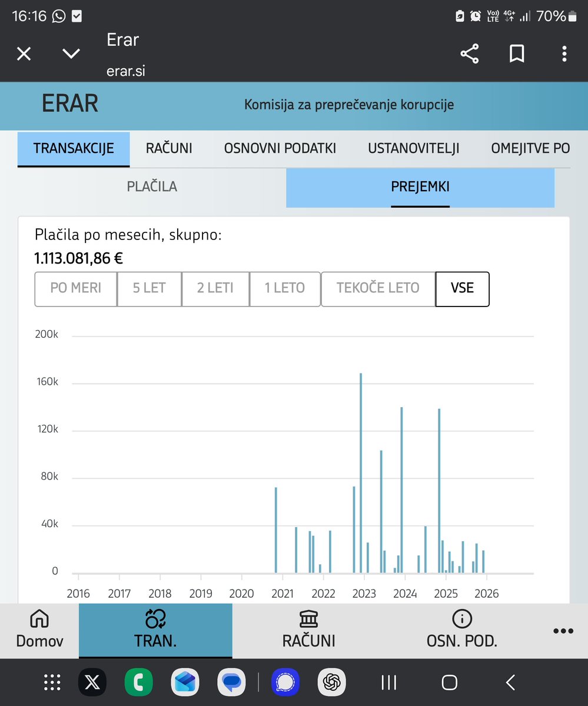The image size is (588, 706).
Task: Click the 200k axis label
Action: coord(47,334)
